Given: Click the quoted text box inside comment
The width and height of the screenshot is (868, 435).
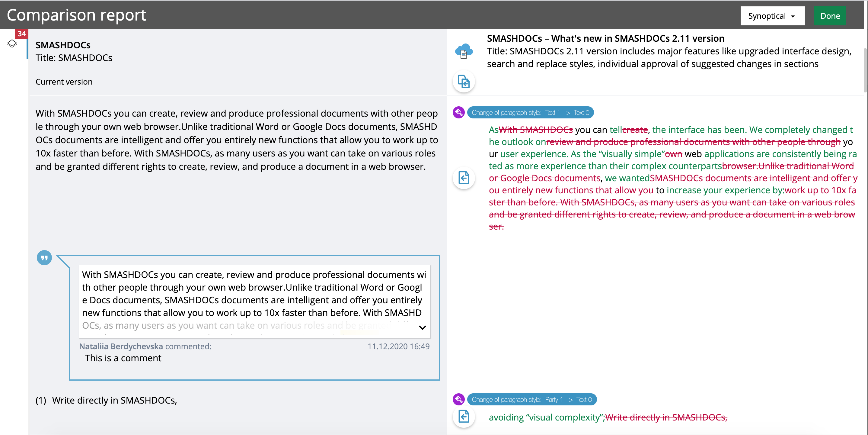Looking at the screenshot, I should (x=254, y=301).
